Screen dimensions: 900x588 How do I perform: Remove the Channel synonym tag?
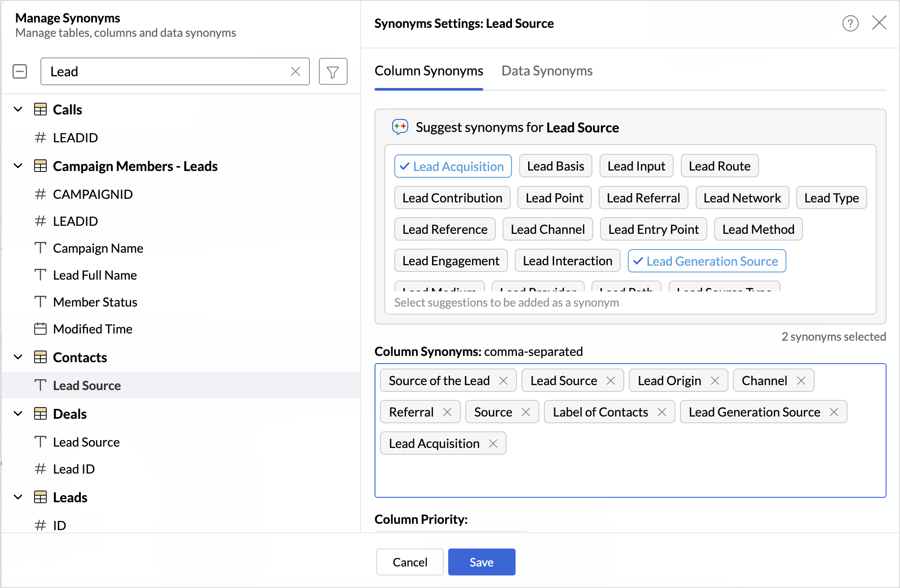801,381
